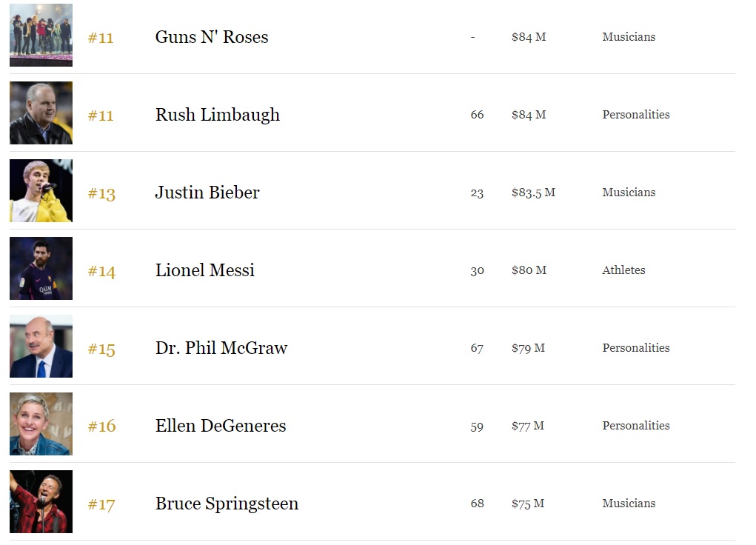Click Musicians category for Bruce Springsteen
The height and width of the screenshot is (545, 756).
tap(628, 504)
